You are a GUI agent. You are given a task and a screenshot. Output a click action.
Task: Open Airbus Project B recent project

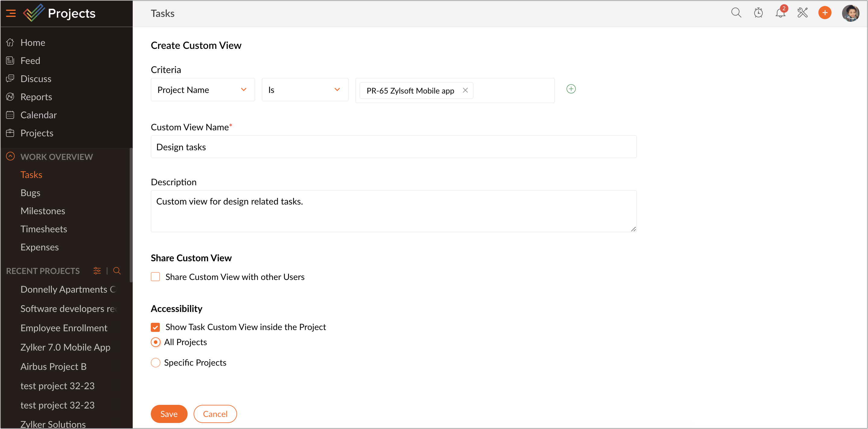(x=53, y=367)
